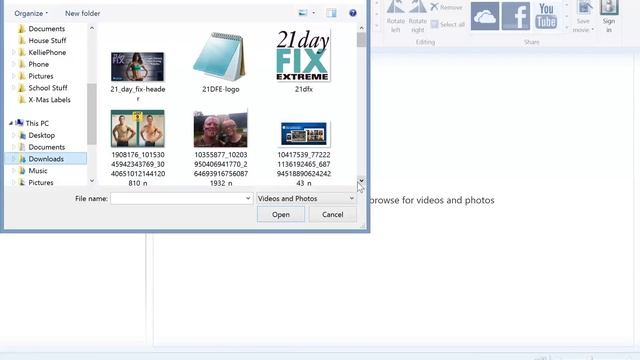Select the Downloads item under This PC
The width and height of the screenshot is (640, 360).
[46, 159]
